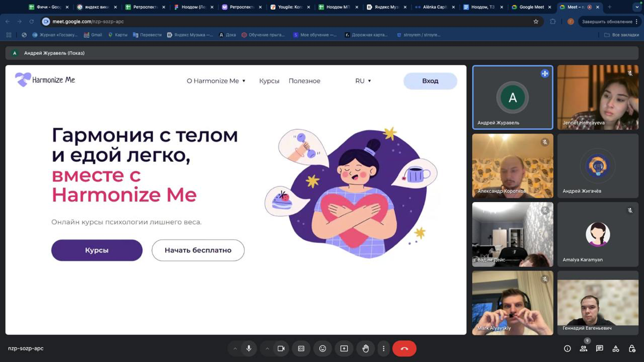This screenshot has height=362, width=644.
Task: Open the in-call chat panel
Action: 599,349
